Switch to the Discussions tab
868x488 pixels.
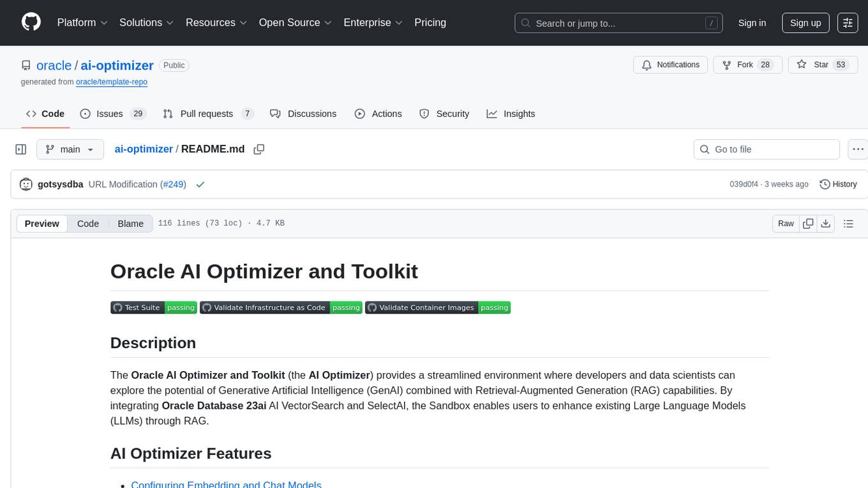point(303,114)
